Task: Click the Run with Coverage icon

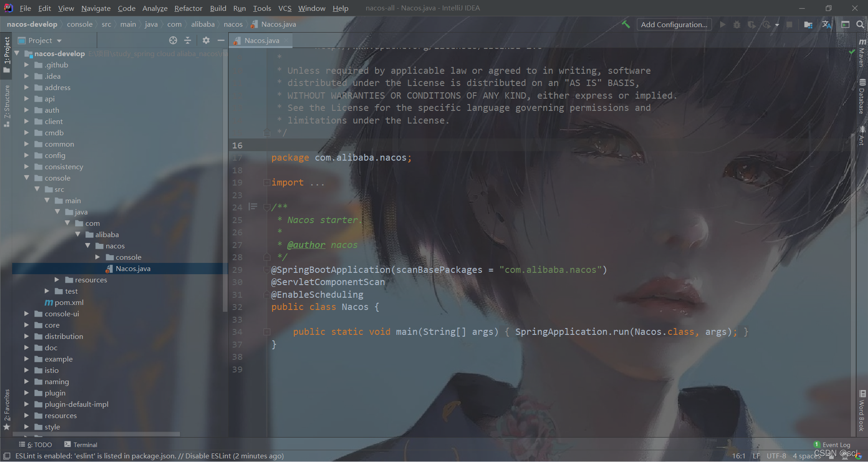Action: pyautogui.click(x=751, y=24)
